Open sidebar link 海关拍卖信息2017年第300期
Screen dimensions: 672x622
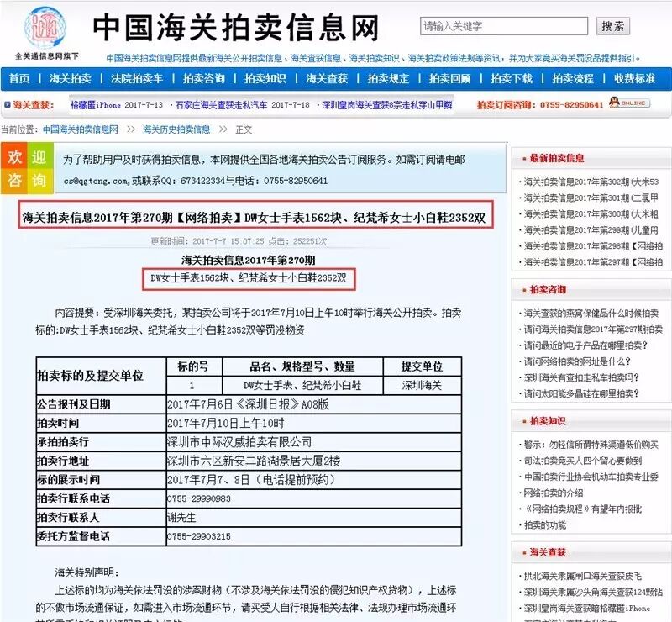coord(591,214)
